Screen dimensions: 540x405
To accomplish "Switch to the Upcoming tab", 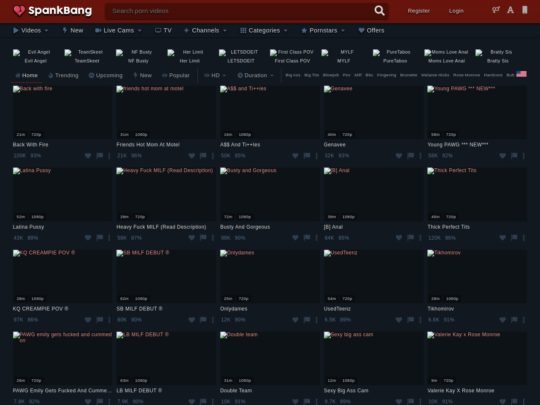I will 105,75.
